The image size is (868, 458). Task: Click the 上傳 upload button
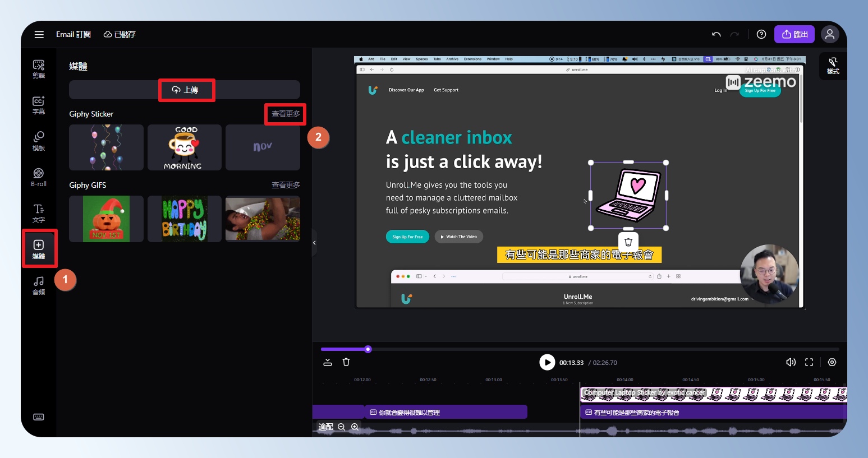(x=185, y=90)
